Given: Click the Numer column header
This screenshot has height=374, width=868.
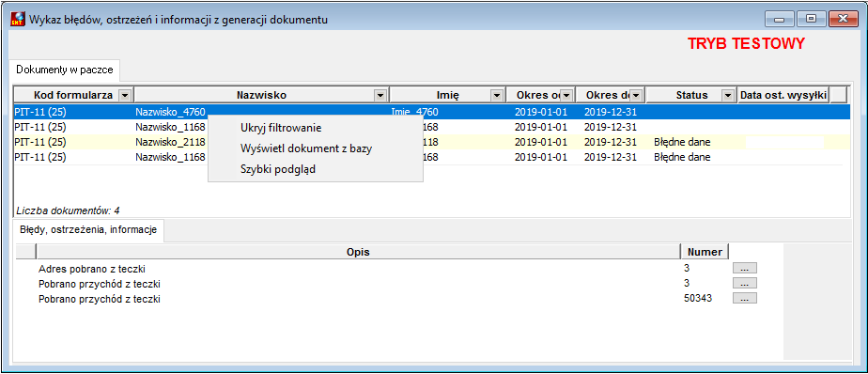Looking at the screenshot, I should (x=705, y=252).
